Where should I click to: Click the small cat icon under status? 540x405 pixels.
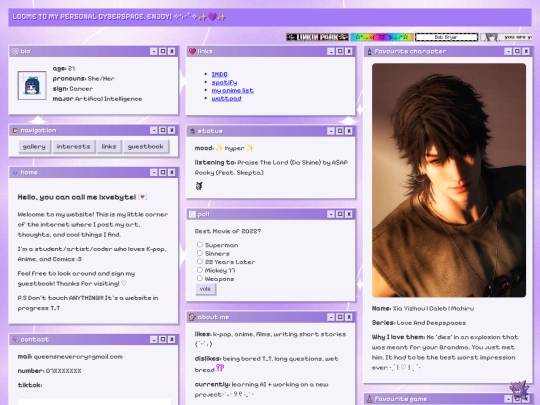pos(199,186)
